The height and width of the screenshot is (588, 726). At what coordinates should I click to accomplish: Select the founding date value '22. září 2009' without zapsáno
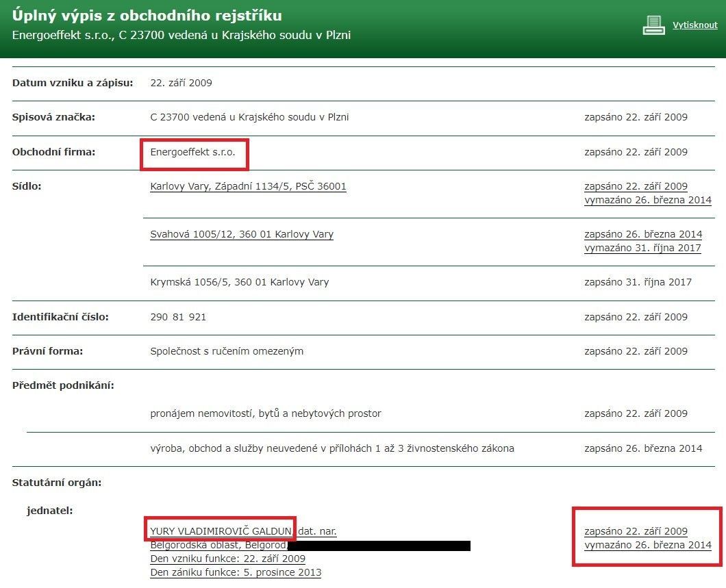(181, 83)
